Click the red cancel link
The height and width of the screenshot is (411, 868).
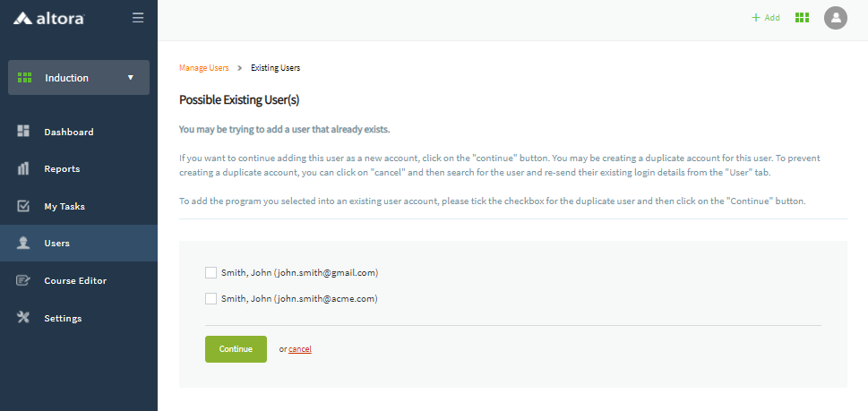tap(300, 349)
